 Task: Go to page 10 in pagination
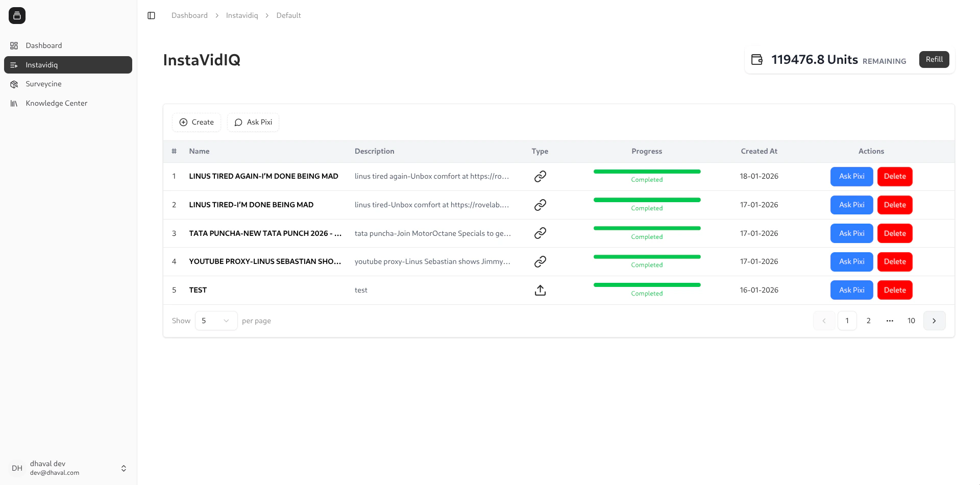coord(912,321)
